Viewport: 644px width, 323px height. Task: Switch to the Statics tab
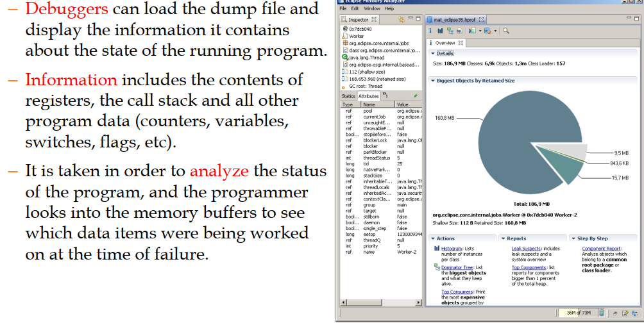[x=348, y=96]
